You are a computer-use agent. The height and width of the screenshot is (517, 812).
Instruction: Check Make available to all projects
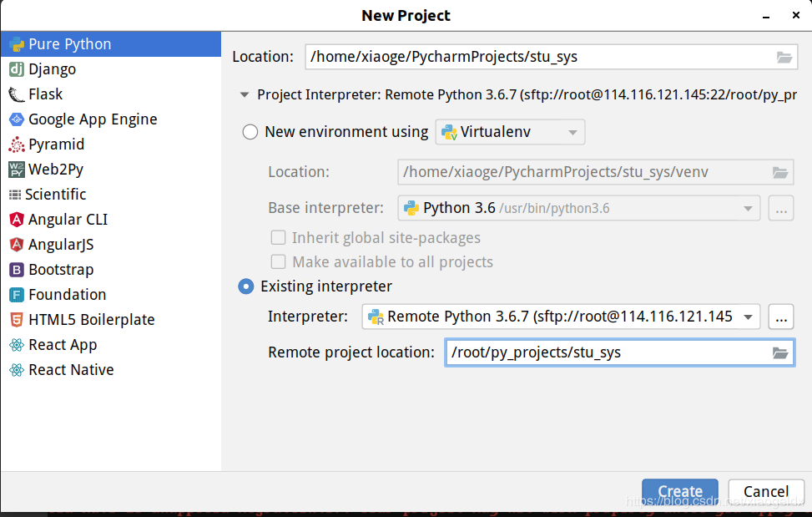[278, 262]
